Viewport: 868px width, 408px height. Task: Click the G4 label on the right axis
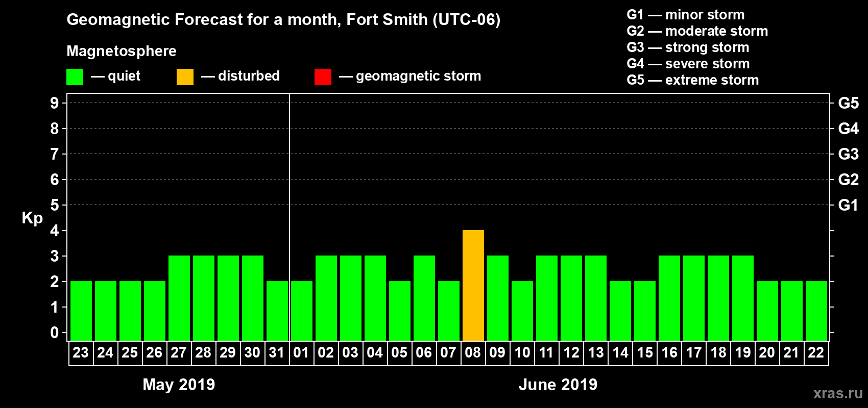[x=849, y=129]
